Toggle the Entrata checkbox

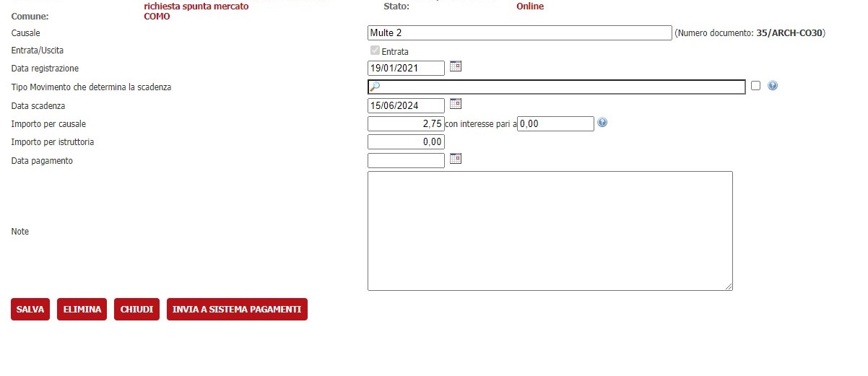[374, 51]
